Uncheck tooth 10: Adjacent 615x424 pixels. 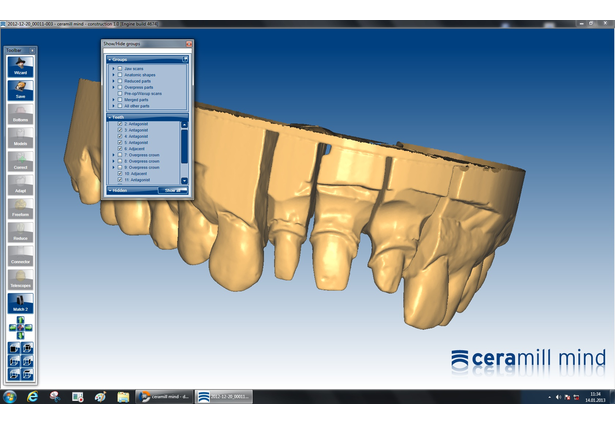[x=120, y=173]
